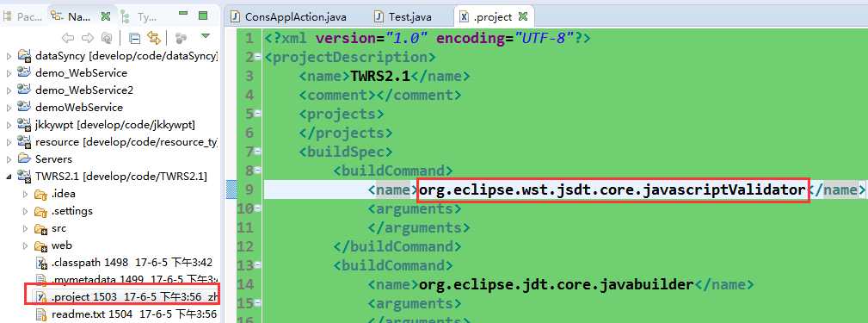Screen dimensions: 868x323
Task: Fold the projects element at line 5
Action: 259,115
